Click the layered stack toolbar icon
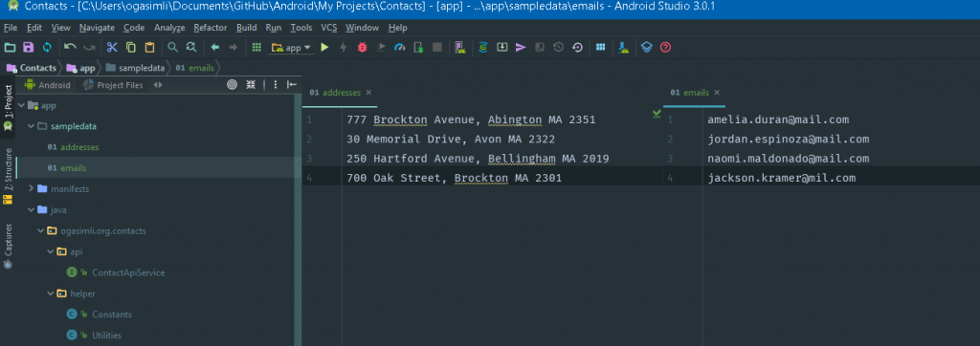Image resolution: width=980 pixels, height=346 pixels. click(x=647, y=48)
